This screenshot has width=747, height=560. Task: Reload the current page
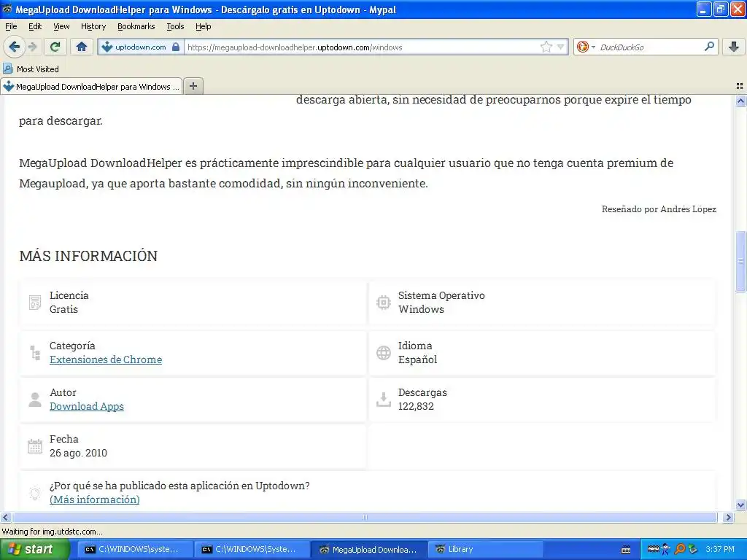(x=55, y=47)
